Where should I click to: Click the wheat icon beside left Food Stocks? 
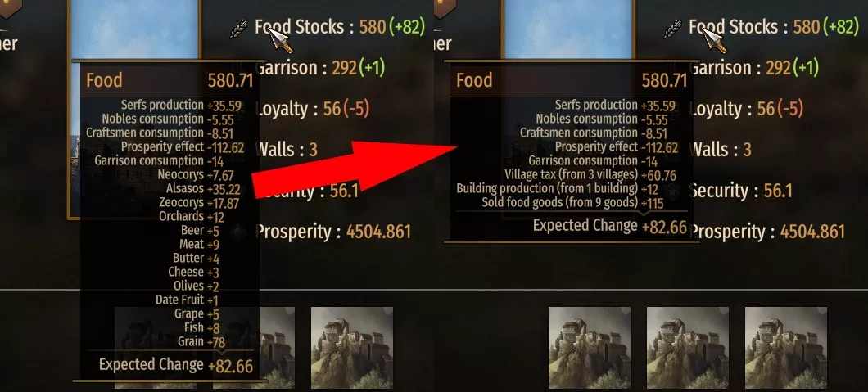239,29
